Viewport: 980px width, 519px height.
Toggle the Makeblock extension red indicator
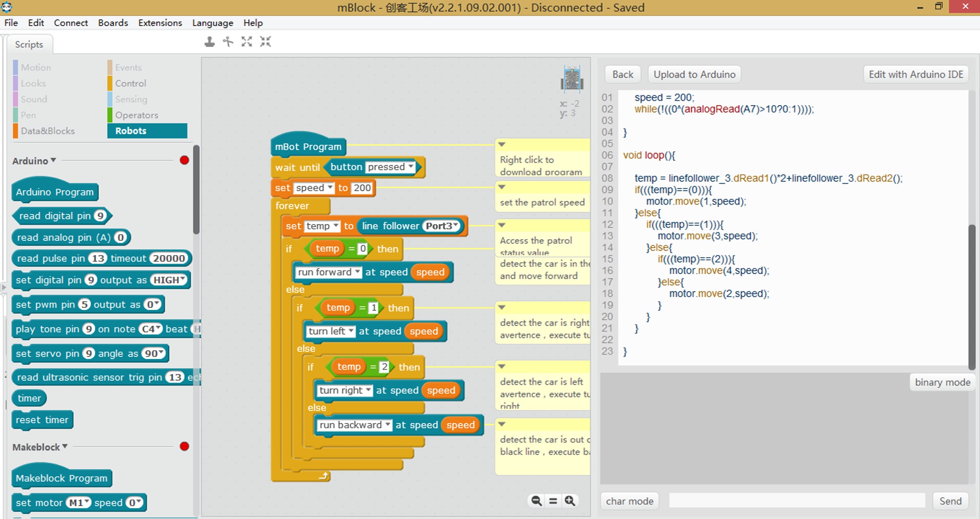pyautogui.click(x=184, y=446)
